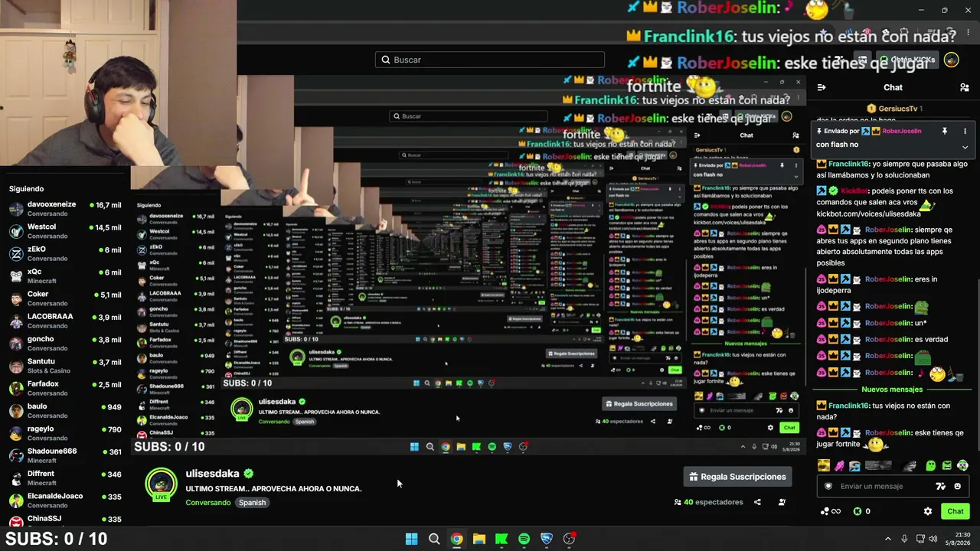Click the 'Regala Suscripciones' button
980x551 pixels.
pos(738,477)
